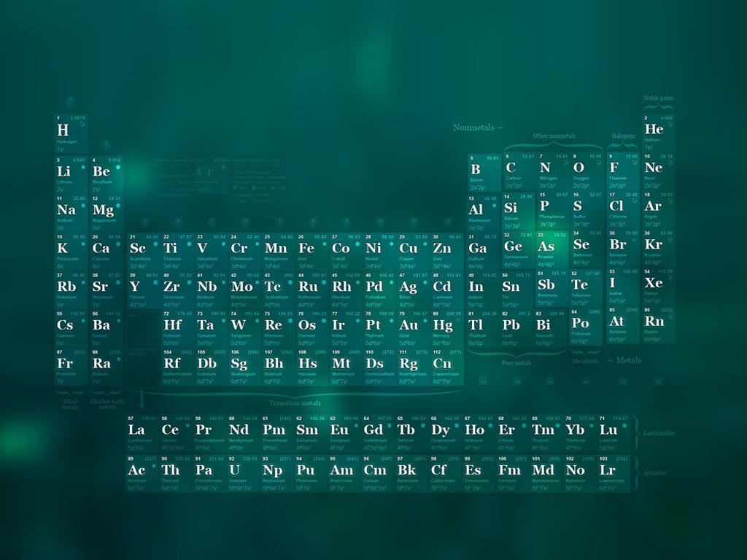Select the "Noble gases" label

(659, 98)
